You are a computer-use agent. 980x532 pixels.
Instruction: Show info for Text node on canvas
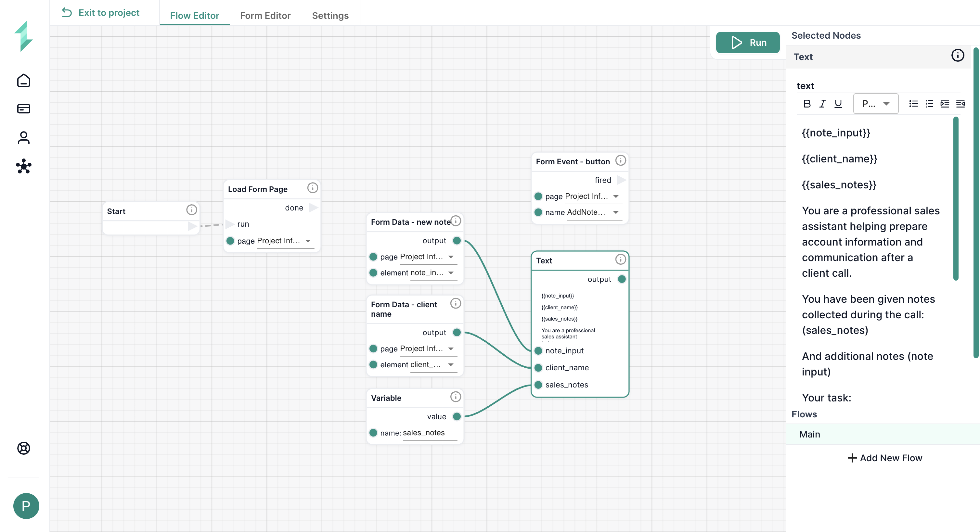621,260
